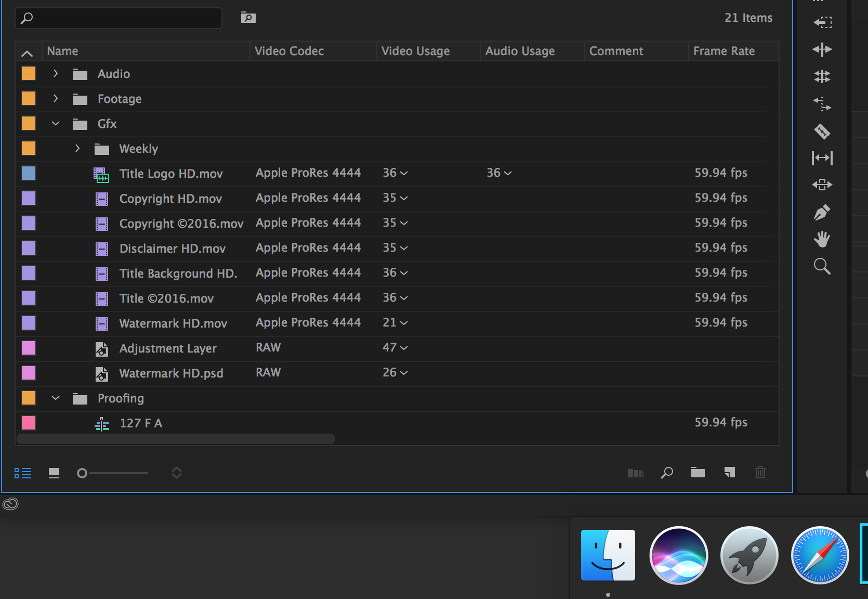The height and width of the screenshot is (599, 868).
Task: Collapse the Proofing bin
Action: tap(56, 398)
